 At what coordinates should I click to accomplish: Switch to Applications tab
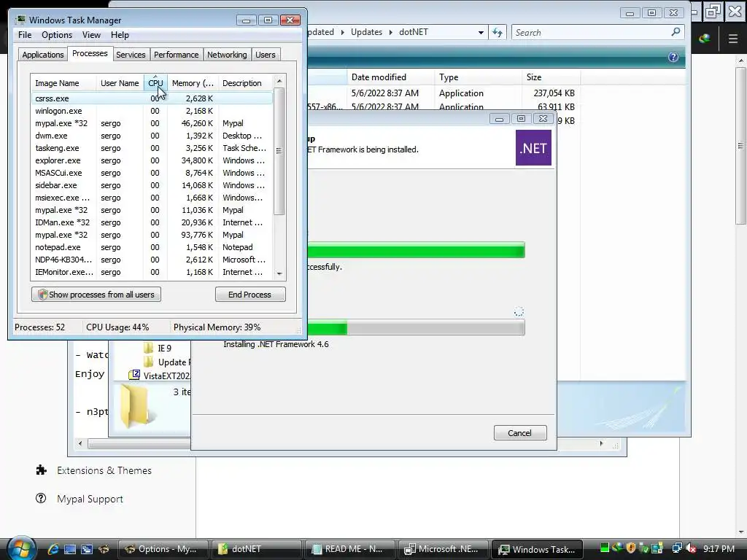click(43, 55)
